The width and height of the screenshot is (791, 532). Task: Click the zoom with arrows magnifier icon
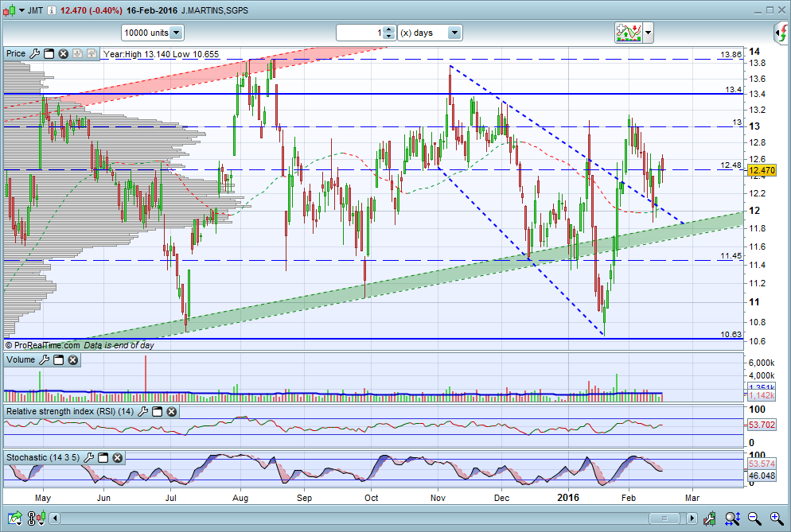click(x=732, y=518)
